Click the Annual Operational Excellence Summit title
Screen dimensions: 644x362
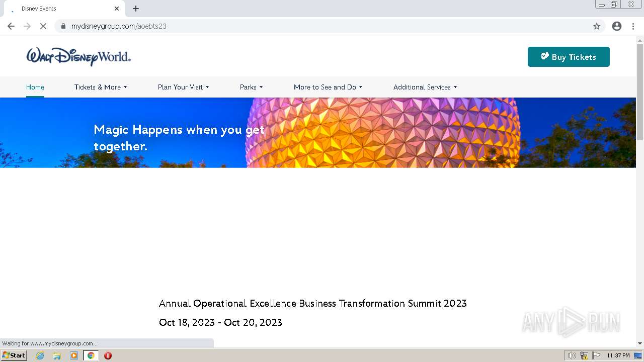313,303
